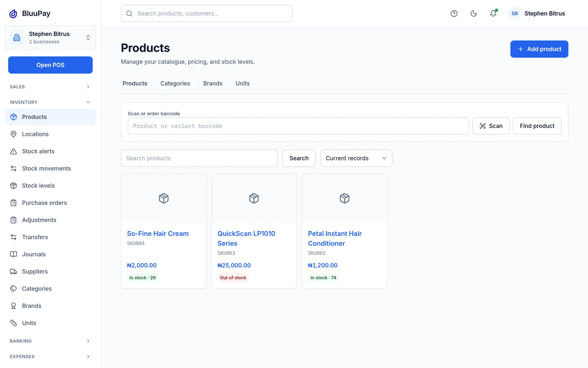
Task: Expand the SALES section
Action: [50, 87]
